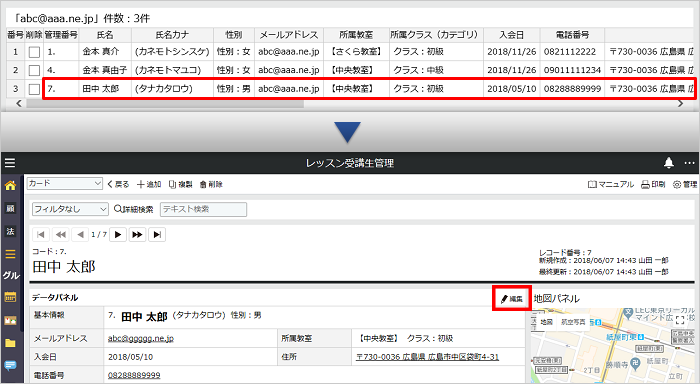Image resolution: width=700 pixels, height=384 pixels.
Task: Click 削除 to delete the record
Action: click(211, 184)
